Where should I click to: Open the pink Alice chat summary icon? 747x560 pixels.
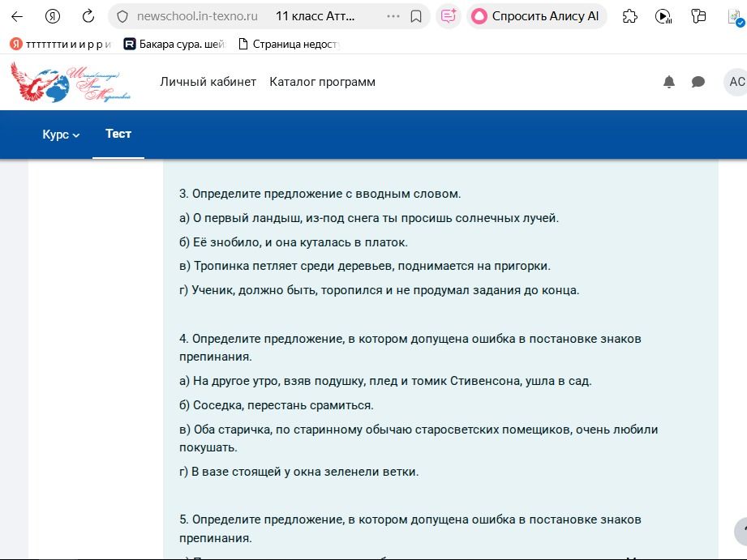coord(449,17)
